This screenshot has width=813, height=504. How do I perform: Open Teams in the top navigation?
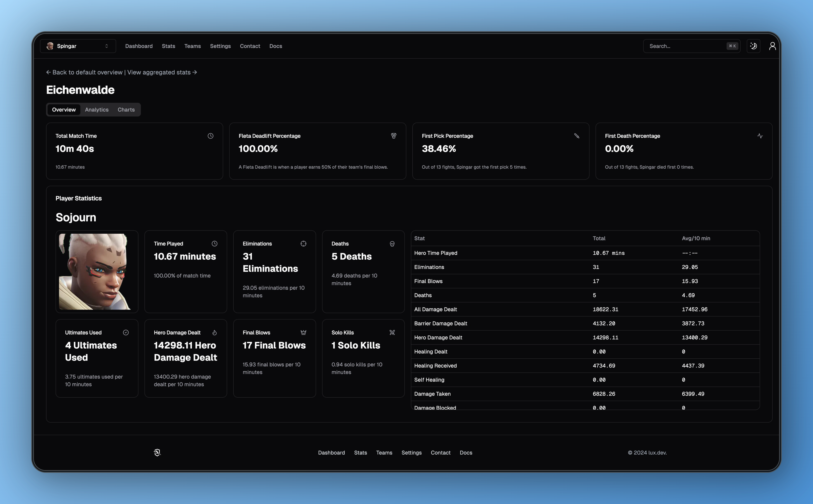coord(192,46)
